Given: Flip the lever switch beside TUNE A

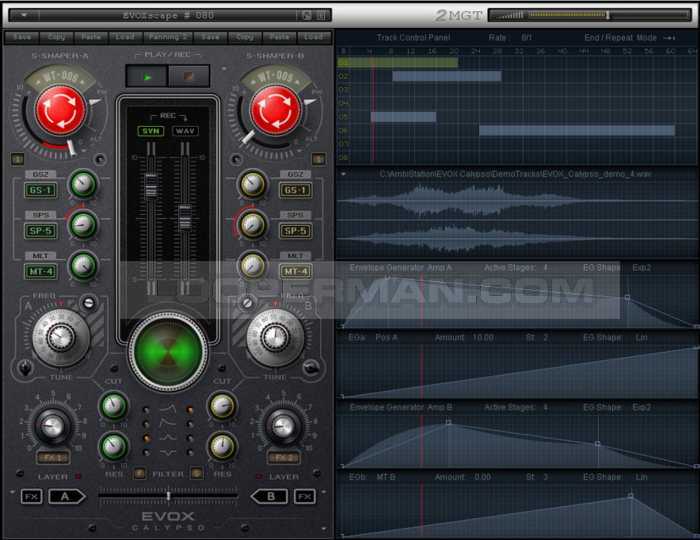Looking at the screenshot, I should click(25, 369).
